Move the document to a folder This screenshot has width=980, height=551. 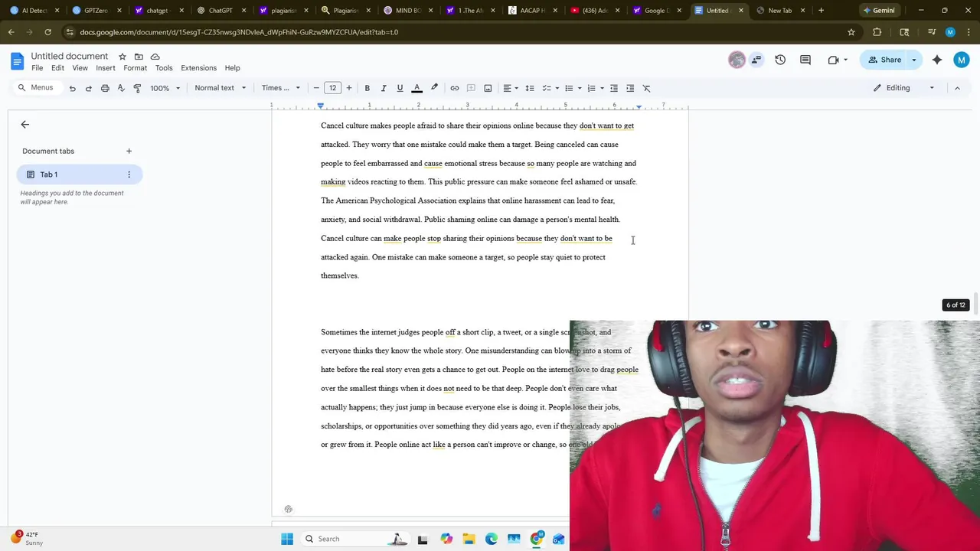pyautogui.click(x=139, y=57)
